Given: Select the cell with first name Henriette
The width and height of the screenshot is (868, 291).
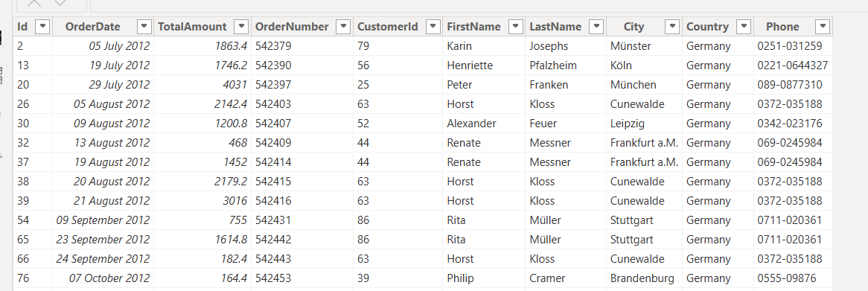Looking at the screenshot, I should coord(484,65).
